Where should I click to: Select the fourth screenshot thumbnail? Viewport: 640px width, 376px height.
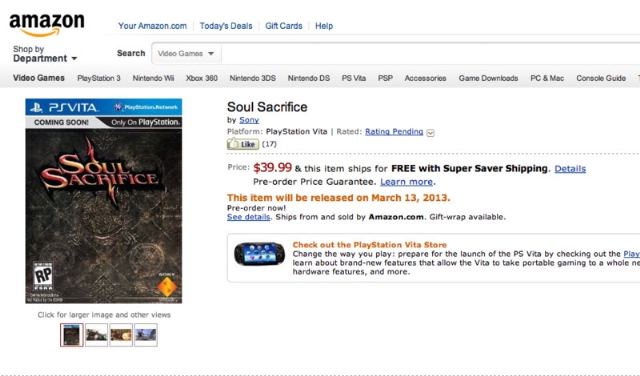(x=146, y=335)
